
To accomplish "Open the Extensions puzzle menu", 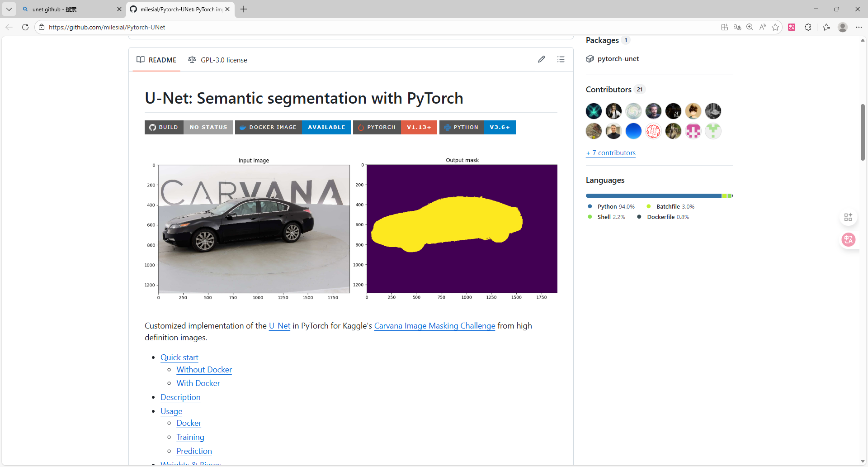I will 808,27.
